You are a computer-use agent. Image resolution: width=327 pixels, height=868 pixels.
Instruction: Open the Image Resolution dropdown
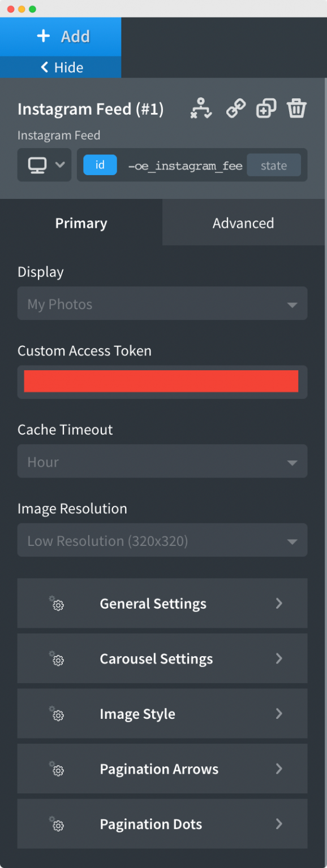162,540
